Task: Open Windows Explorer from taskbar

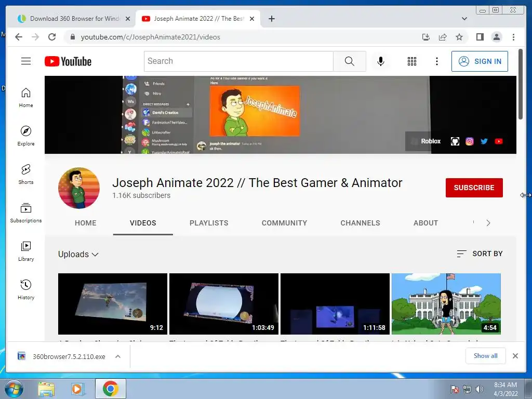Action: click(x=46, y=389)
